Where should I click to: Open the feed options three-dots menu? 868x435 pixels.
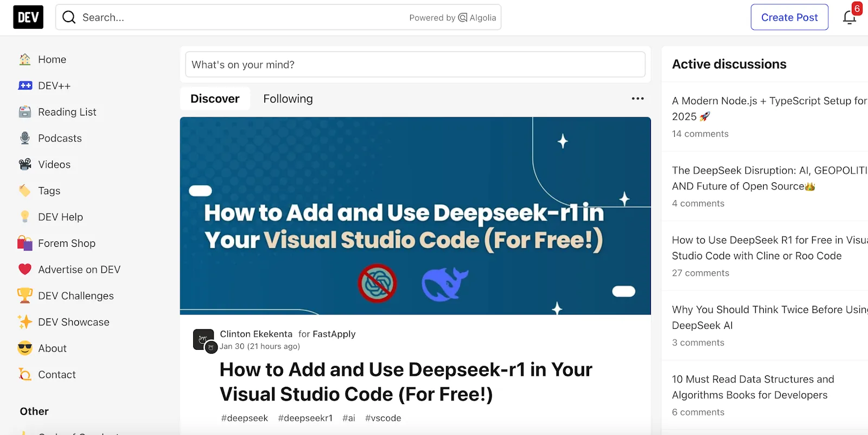click(x=638, y=99)
